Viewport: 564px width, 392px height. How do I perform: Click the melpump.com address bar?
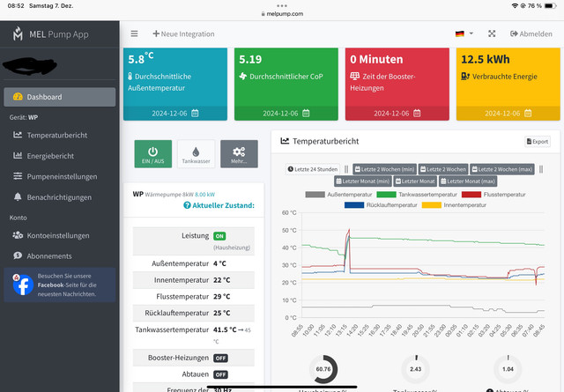pyautogui.click(x=282, y=14)
